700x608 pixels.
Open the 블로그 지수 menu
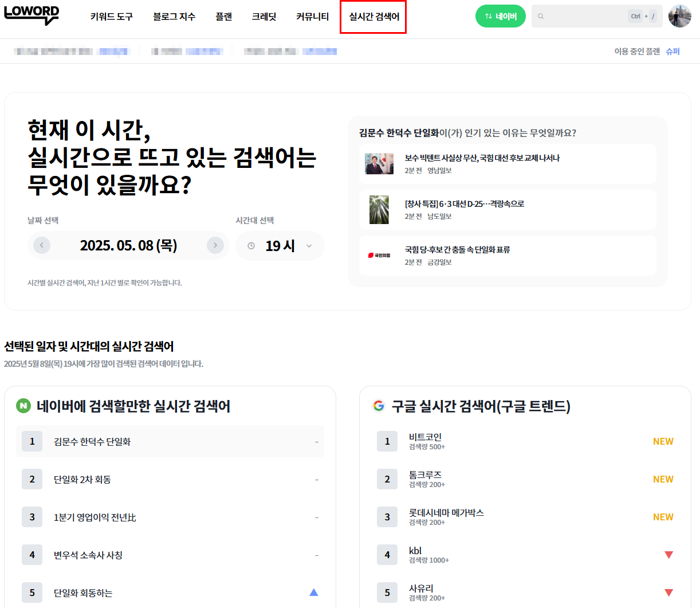pyautogui.click(x=174, y=17)
